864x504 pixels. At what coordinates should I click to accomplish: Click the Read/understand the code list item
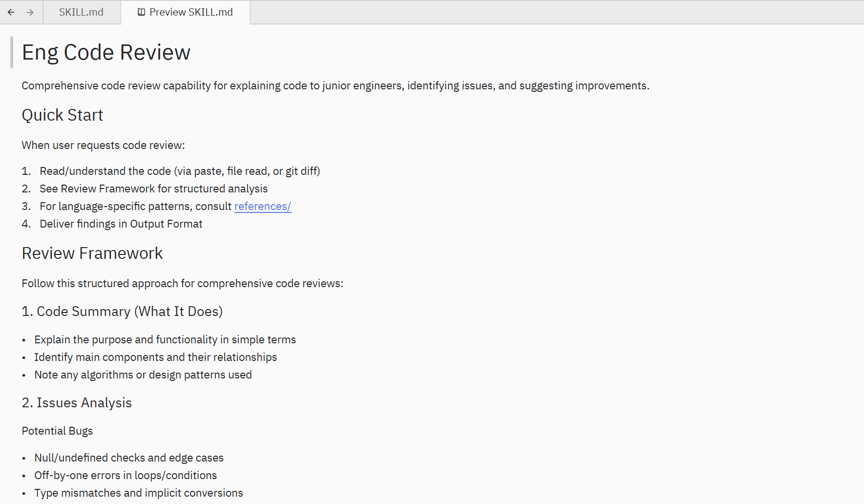point(180,171)
